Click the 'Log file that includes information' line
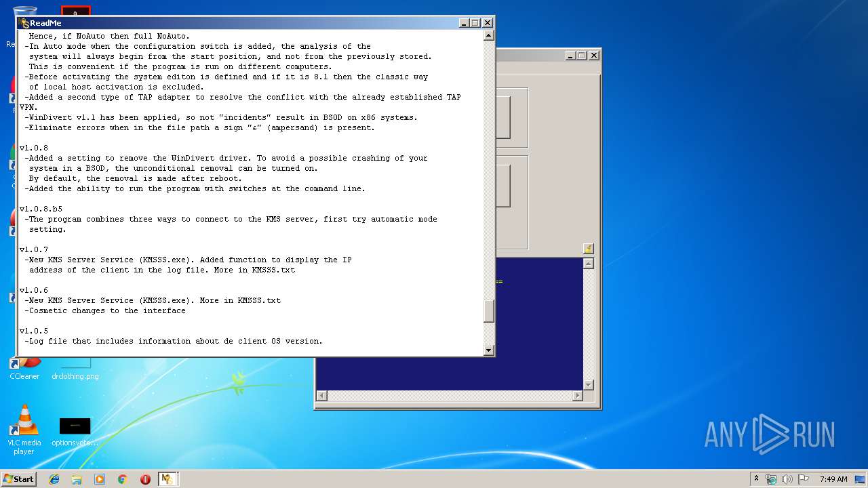Image resolution: width=868 pixels, height=488 pixels. coord(174,341)
